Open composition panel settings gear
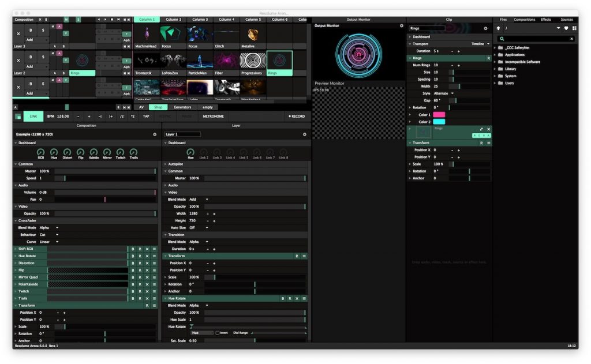The height and width of the screenshot is (364, 591). coord(155,134)
